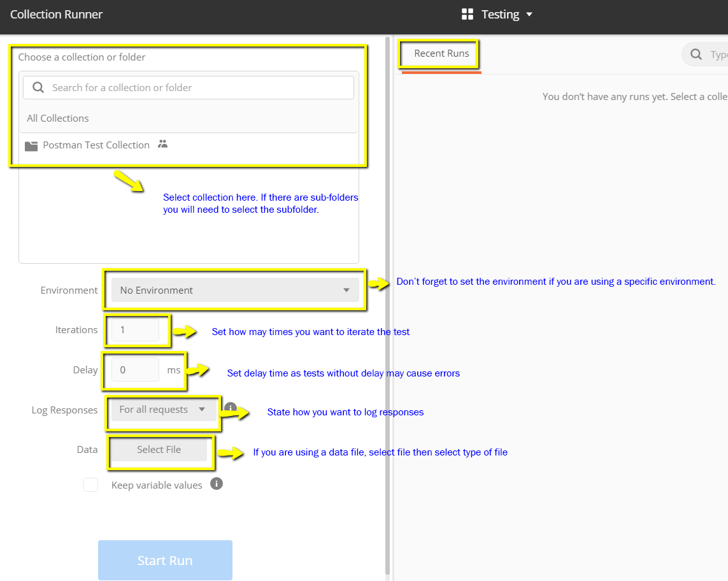This screenshot has height=581, width=728.
Task: Click the Iterations input field
Action: [x=135, y=330]
